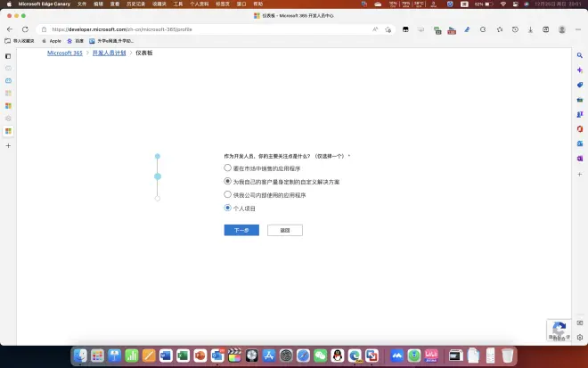This screenshot has width=588, height=368.
Task: Select 供我公司内部使用的应用程序 radio option
Action: tap(227, 194)
